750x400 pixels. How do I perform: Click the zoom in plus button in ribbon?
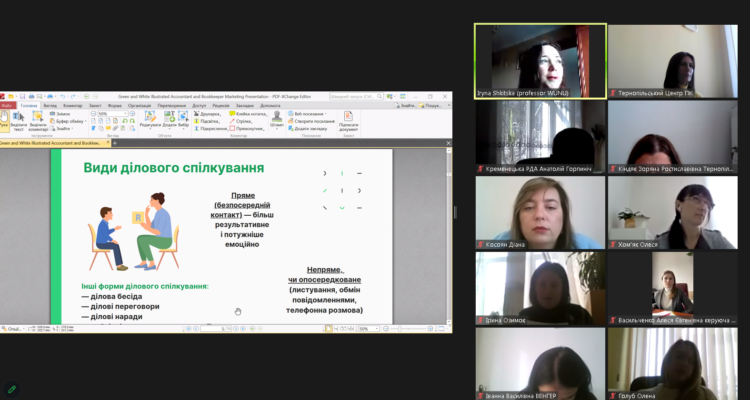click(132, 114)
